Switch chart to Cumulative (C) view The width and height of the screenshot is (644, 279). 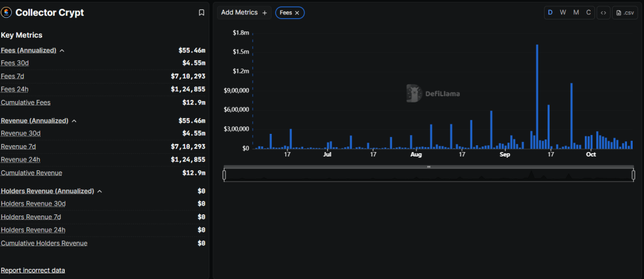click(x=589, y=13)
